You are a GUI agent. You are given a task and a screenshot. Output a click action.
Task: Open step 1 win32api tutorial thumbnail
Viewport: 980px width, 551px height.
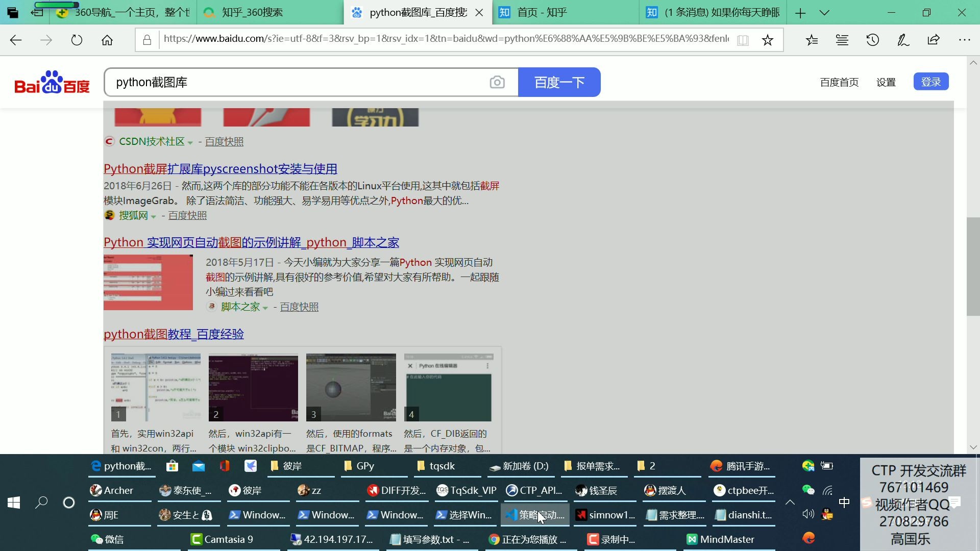pos(156,387)
